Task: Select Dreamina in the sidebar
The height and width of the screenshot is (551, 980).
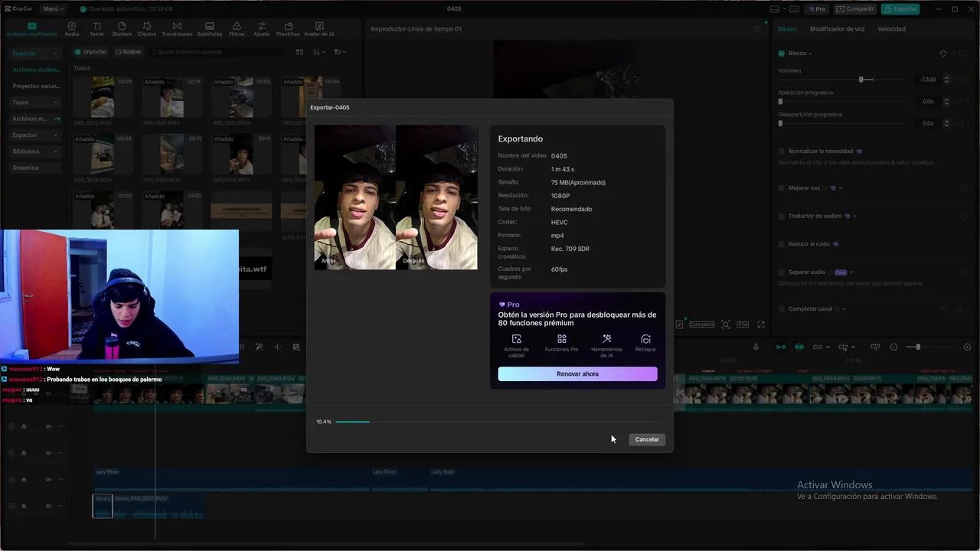Action: point(35,168)
